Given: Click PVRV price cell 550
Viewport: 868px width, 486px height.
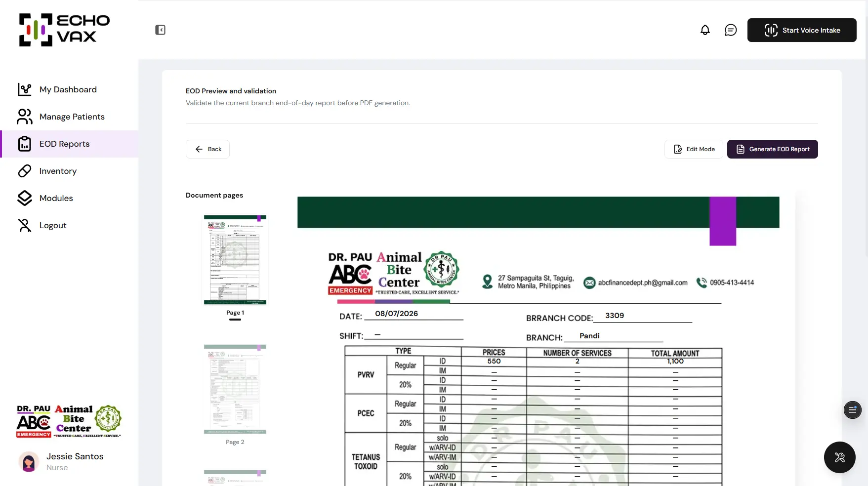Looking at the screenshot, I should [494, 362].
